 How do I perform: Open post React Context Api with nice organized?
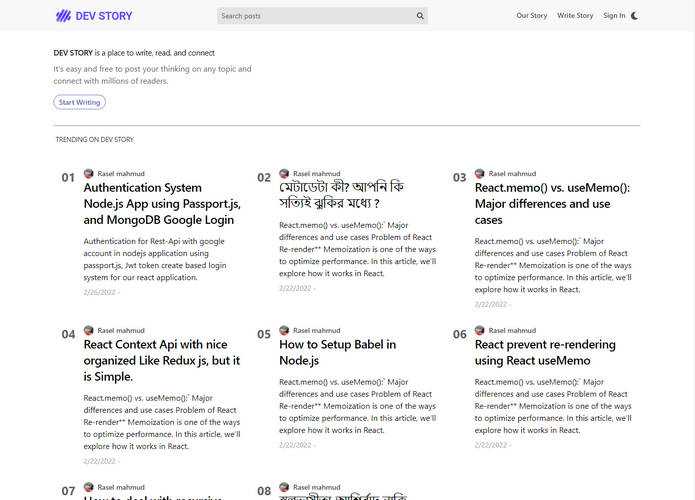[x=162, y=360]
